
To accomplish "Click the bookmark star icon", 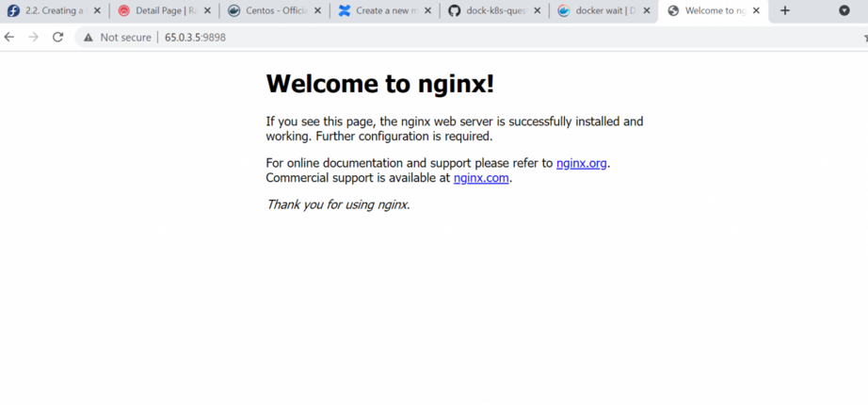I will coord(864,38).
